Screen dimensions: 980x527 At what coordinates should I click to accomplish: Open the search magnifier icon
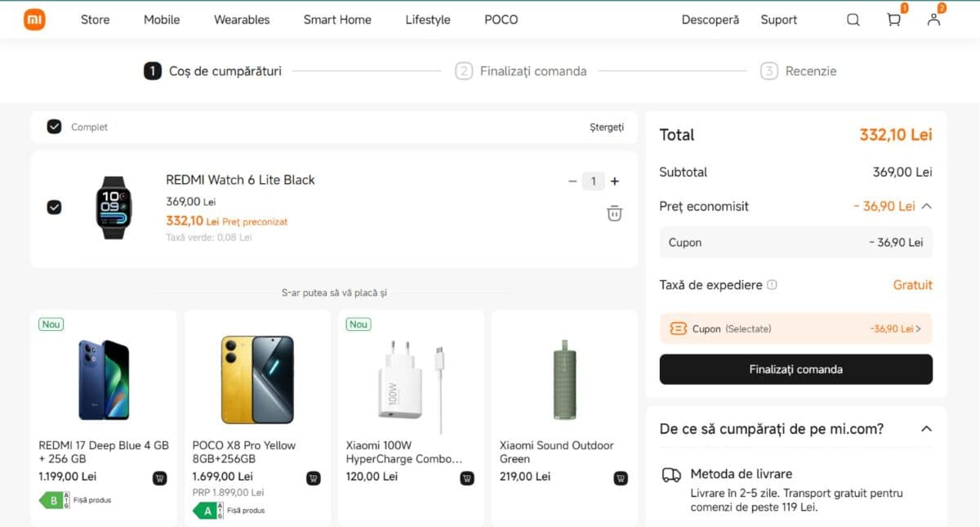(853, 20)
